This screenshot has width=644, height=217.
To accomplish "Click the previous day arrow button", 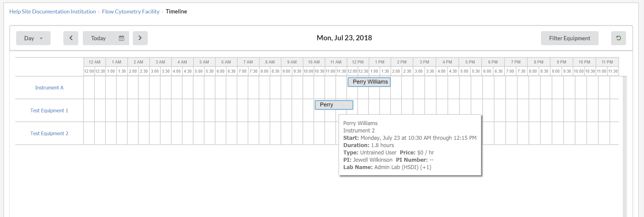I will pos(71,38).
